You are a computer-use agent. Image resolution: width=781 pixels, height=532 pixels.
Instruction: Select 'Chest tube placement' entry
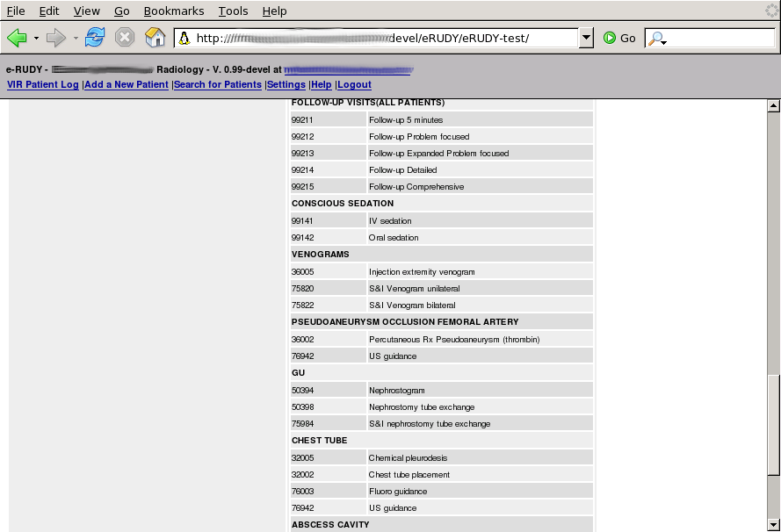click(409, 475)
